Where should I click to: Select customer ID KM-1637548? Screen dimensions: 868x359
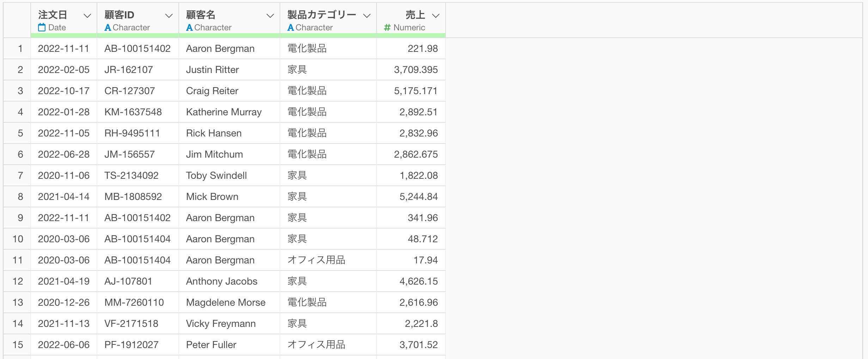[x=133, y=112]
